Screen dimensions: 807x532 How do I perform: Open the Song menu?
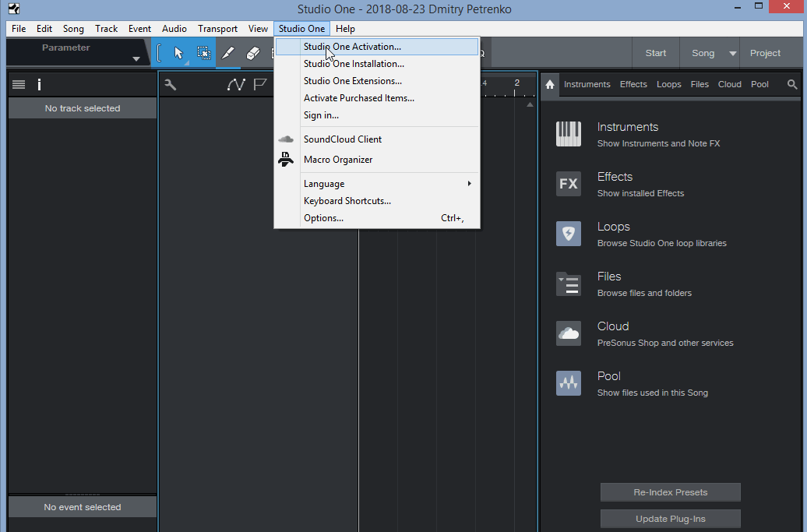(x=73, y=29)
